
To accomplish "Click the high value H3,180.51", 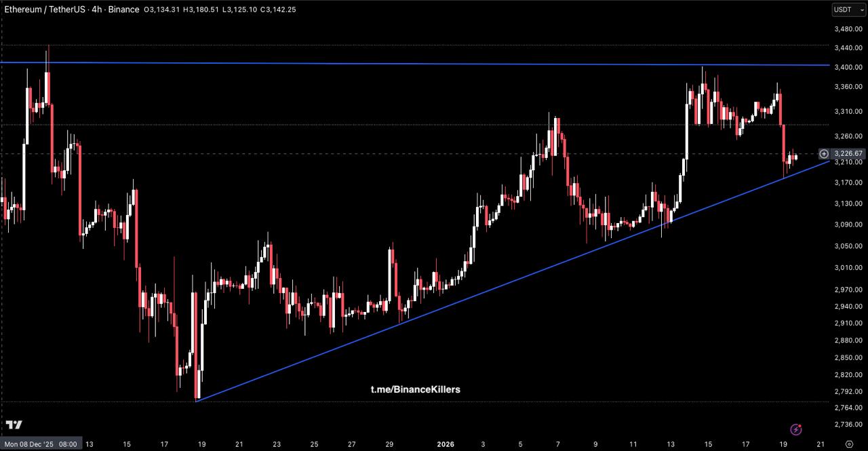I will tap(200, 9).
